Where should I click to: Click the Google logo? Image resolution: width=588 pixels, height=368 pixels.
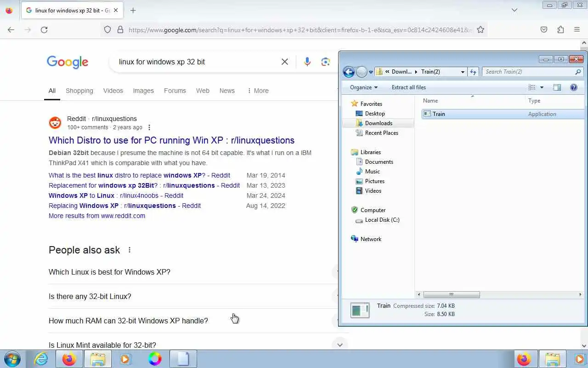68,62
